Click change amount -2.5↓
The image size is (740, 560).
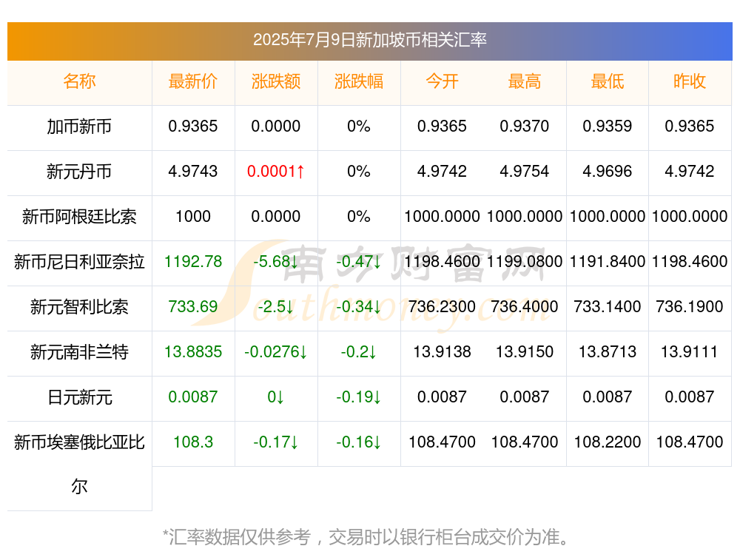(x=276, y=307)
